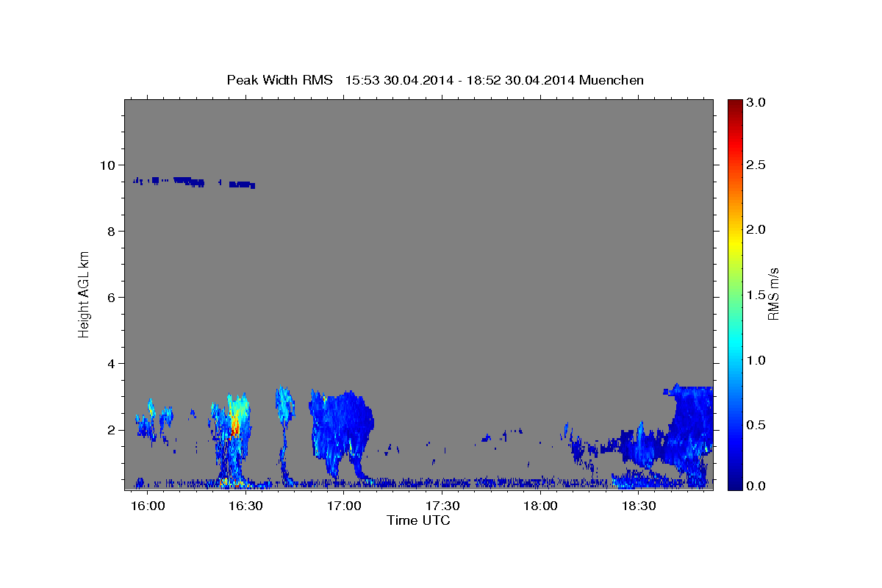Click the green middle of the colorbar
This screenshot has height=588, width=882.
[734, 294]
